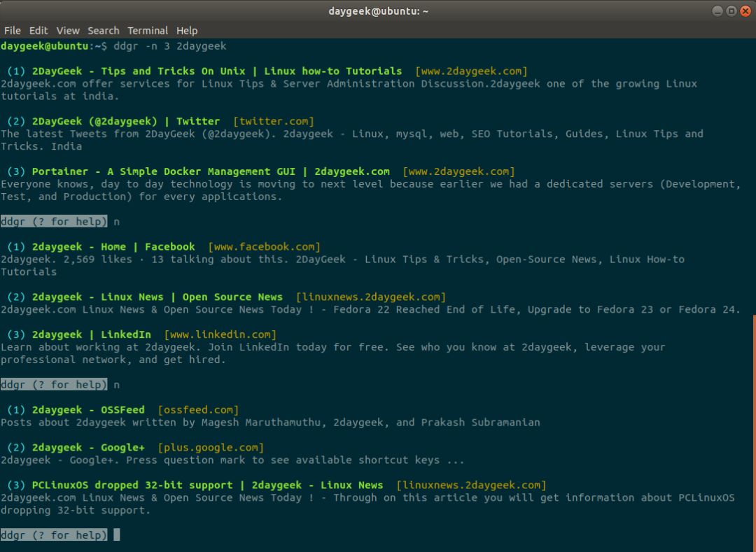Open the Terminal menu

click(x=148, y=30)
